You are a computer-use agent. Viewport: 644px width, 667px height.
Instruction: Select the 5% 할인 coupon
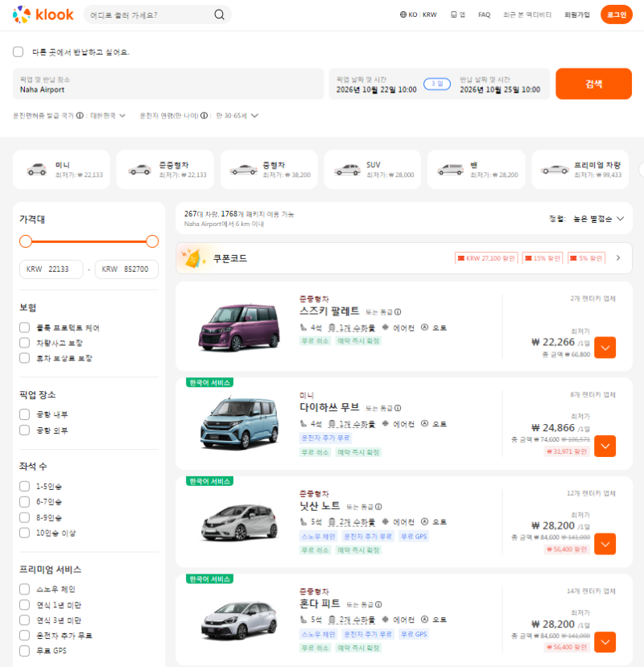click(x=586, y=258)
